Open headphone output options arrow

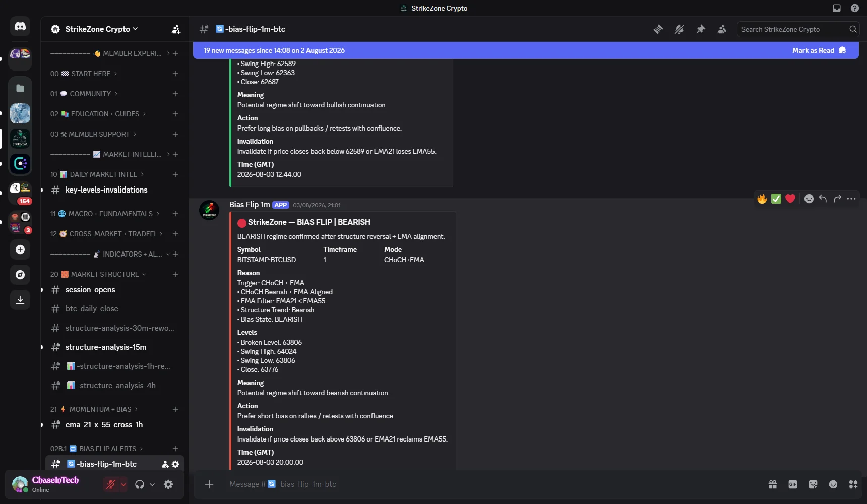tap(152, 484)
